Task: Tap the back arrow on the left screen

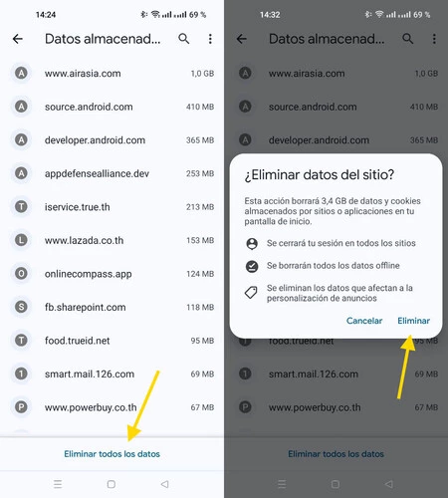Action: pos(18,39)
